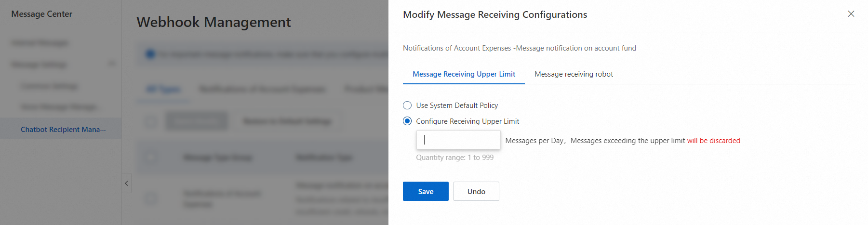This screenshot has width=868, height=225.
Task: Open the Message receiving robot tab
Action: click(x=574, y=74)
